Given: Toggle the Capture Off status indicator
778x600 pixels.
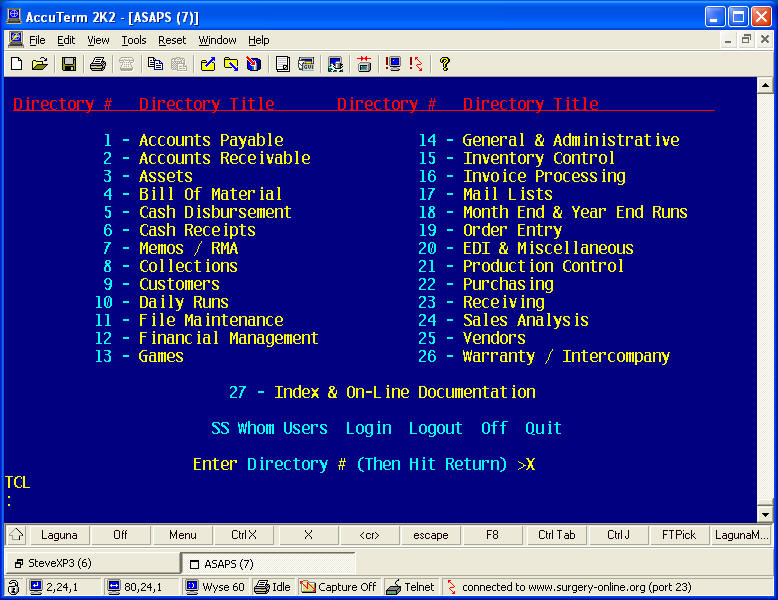Looking at the screenshot, I should point(338,587).
